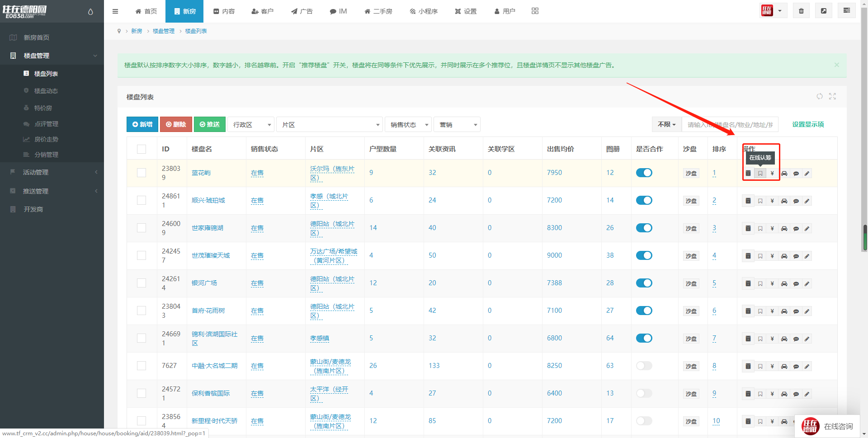Click the car icon for 保利香槟国际

784,394
